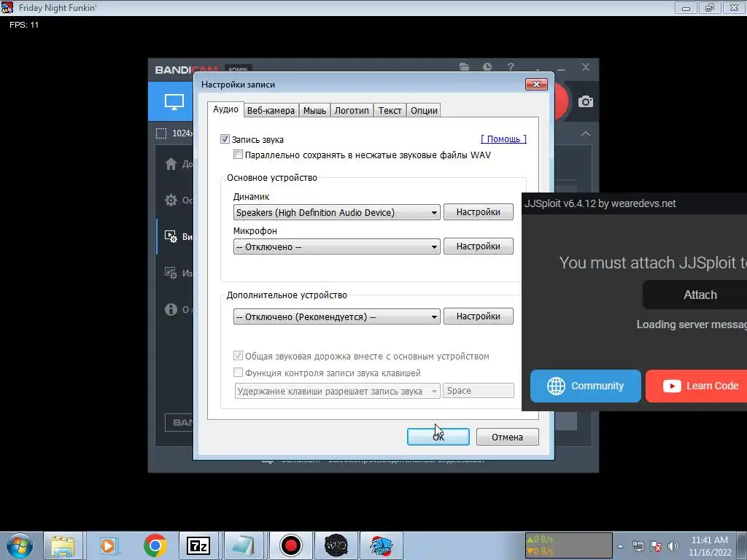Click the ADMIN label beside Bandicam logo
Viewport: 747px width, 560px height.
coord(239,69)
